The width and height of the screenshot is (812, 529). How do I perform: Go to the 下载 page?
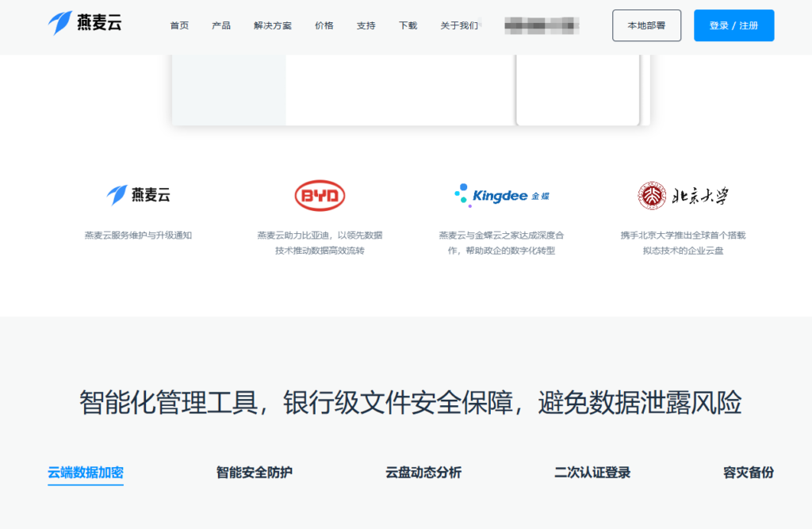[x=408, y=25]
